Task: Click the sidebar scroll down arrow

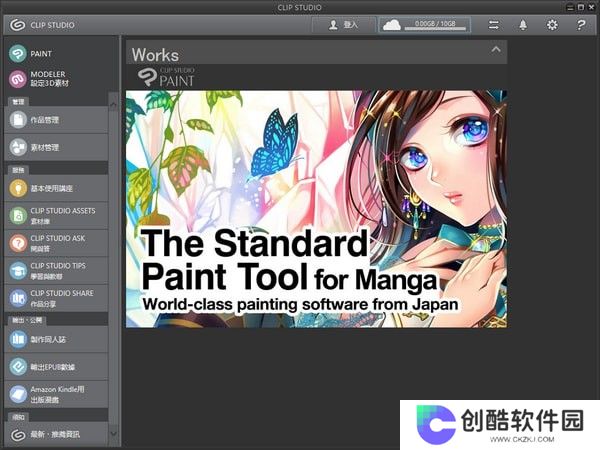Action: tap(113, 434)
